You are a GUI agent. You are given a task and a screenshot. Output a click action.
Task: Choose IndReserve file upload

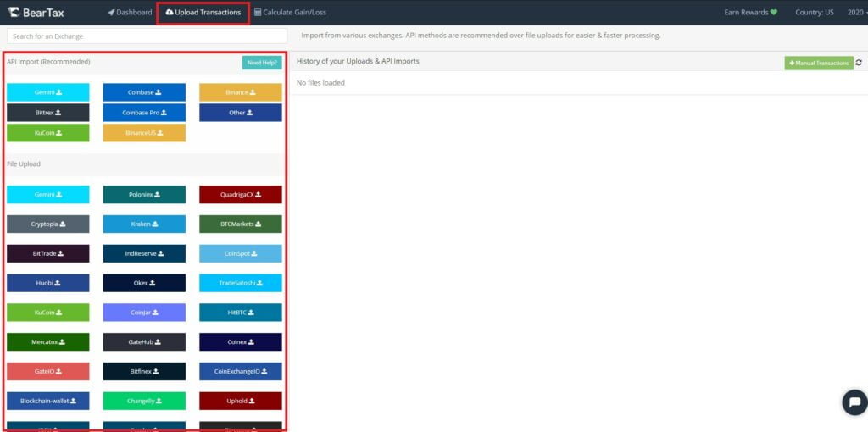point(144,253)
